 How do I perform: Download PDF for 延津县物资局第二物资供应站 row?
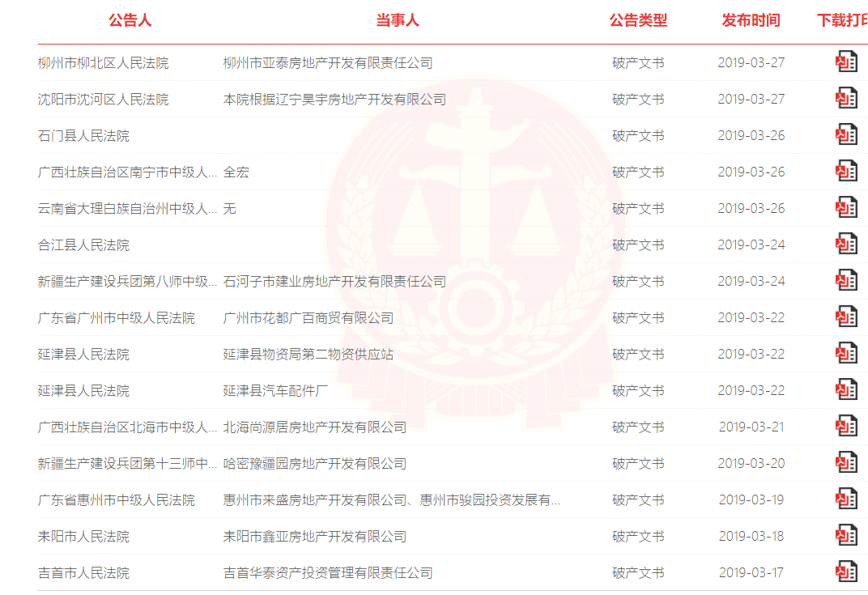(x=846, y=354)
